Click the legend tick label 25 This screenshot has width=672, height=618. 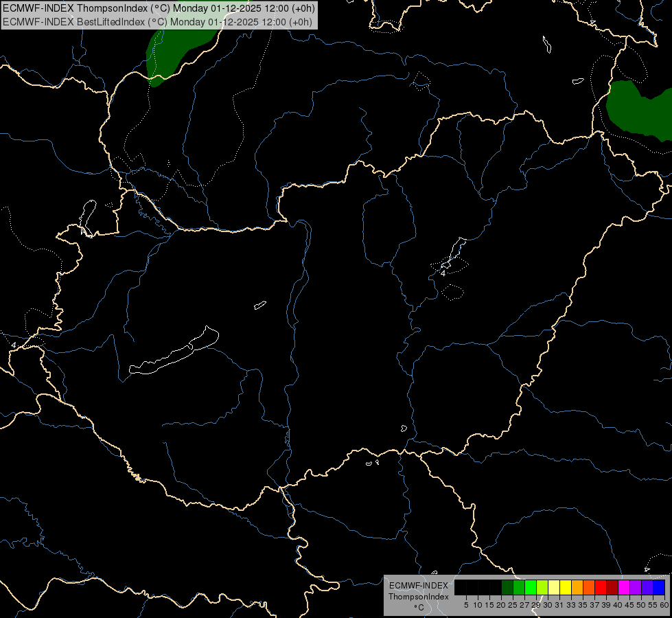(x=513, y=605)
